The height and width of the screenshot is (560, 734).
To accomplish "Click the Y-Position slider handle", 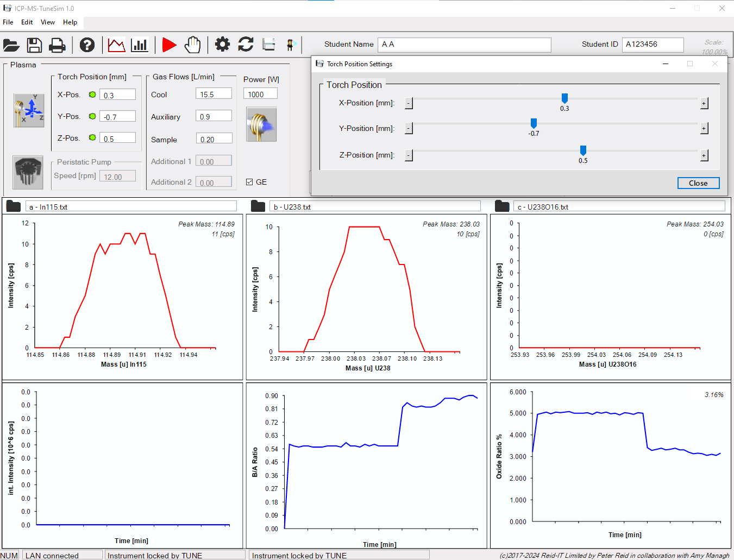I will point(534,123).
